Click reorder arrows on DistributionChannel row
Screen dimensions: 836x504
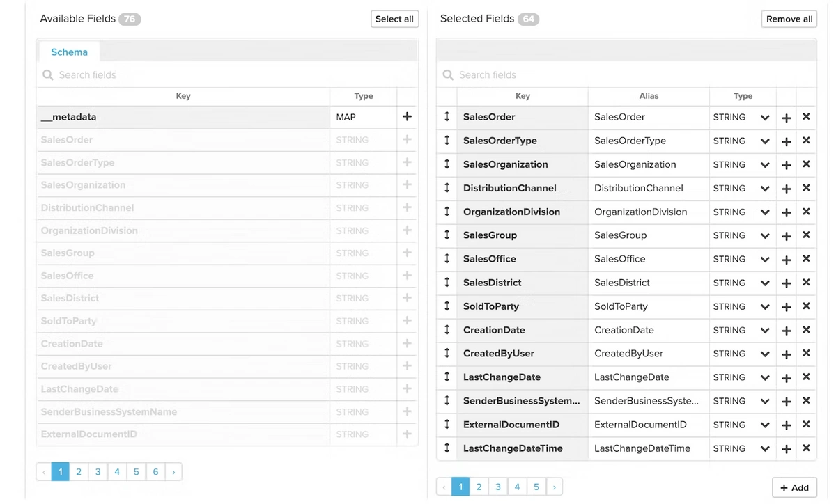pyautogui.click(x=447, y=188)
